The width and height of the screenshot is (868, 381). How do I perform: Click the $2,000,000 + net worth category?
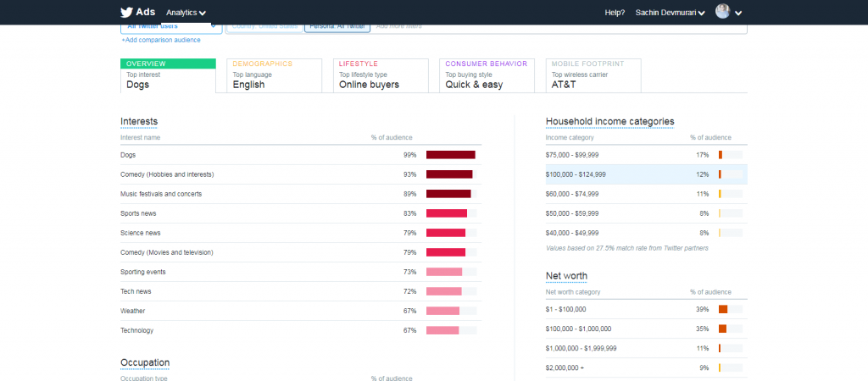[x=565, y=367]
